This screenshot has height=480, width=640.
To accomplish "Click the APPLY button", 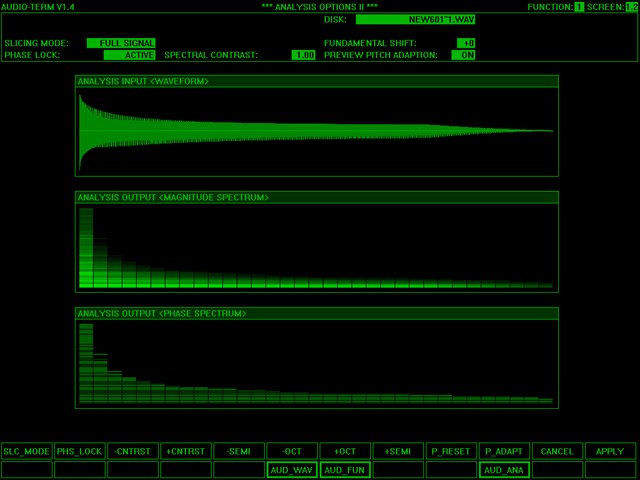I will coord(610,451).
